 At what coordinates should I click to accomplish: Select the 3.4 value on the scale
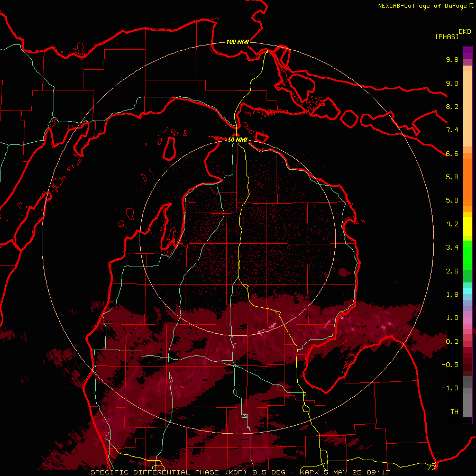(452, 248)
